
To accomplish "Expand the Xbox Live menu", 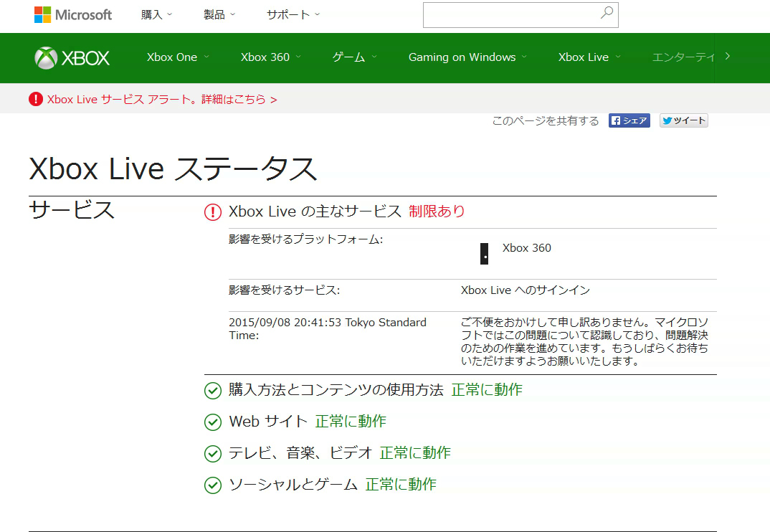I will [x=589, y=57].
